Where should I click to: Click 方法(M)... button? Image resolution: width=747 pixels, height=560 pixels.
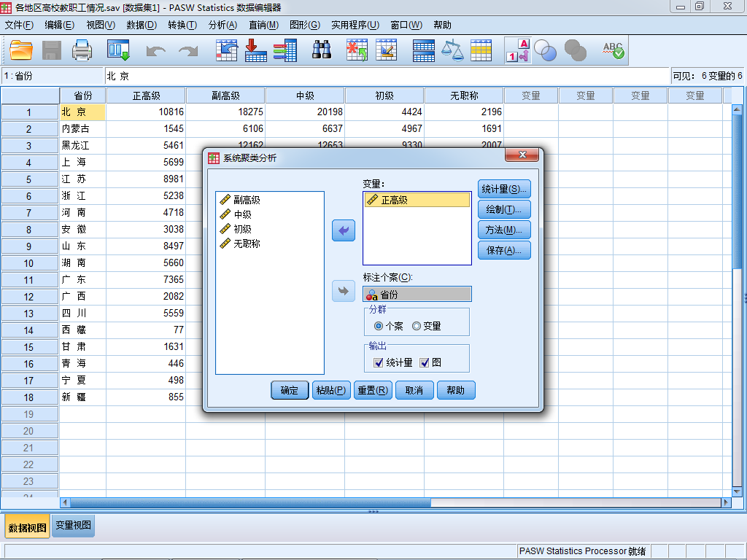click(504, 230)
